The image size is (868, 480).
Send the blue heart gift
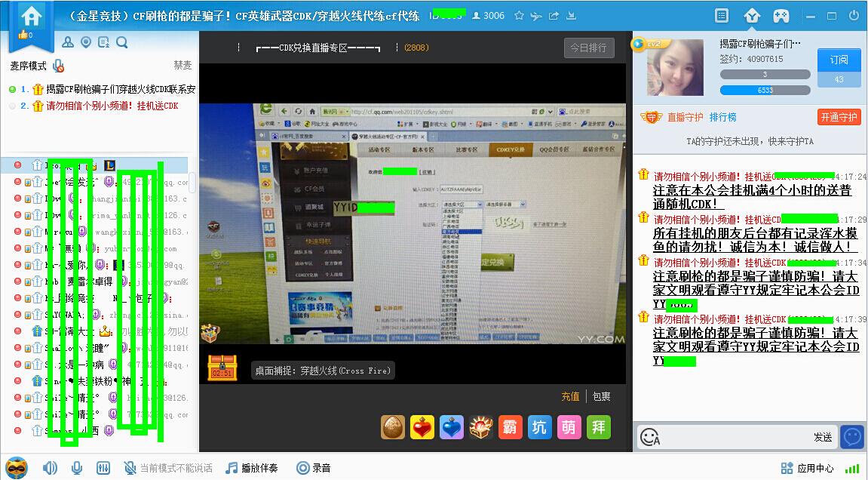(x=452, y=427)
